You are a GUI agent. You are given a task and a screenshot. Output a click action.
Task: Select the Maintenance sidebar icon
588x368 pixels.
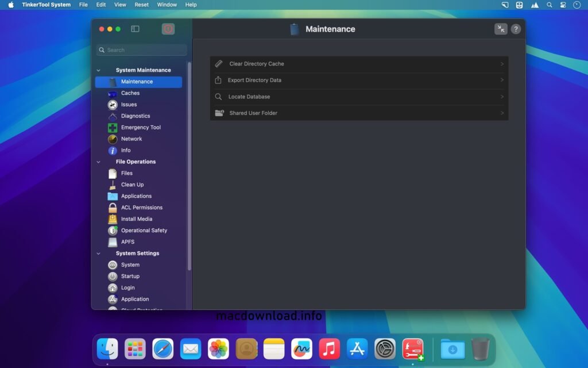(113, 82)
